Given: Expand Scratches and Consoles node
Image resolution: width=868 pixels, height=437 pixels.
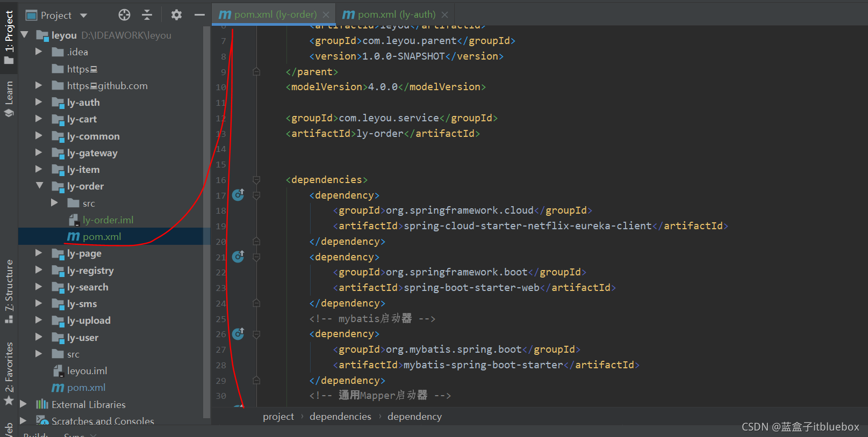Looking at the screenshot, I should tap(23, 420).
